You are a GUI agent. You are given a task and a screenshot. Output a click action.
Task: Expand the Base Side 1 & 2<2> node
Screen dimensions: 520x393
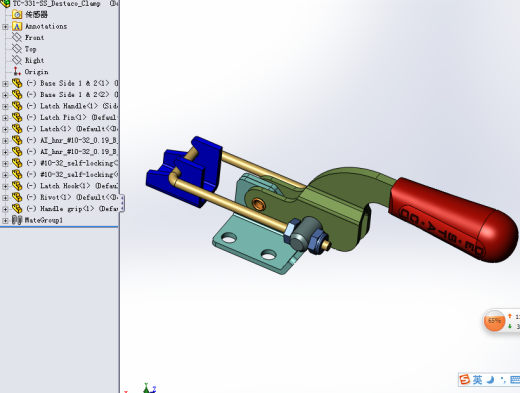(x=5, y=95)
